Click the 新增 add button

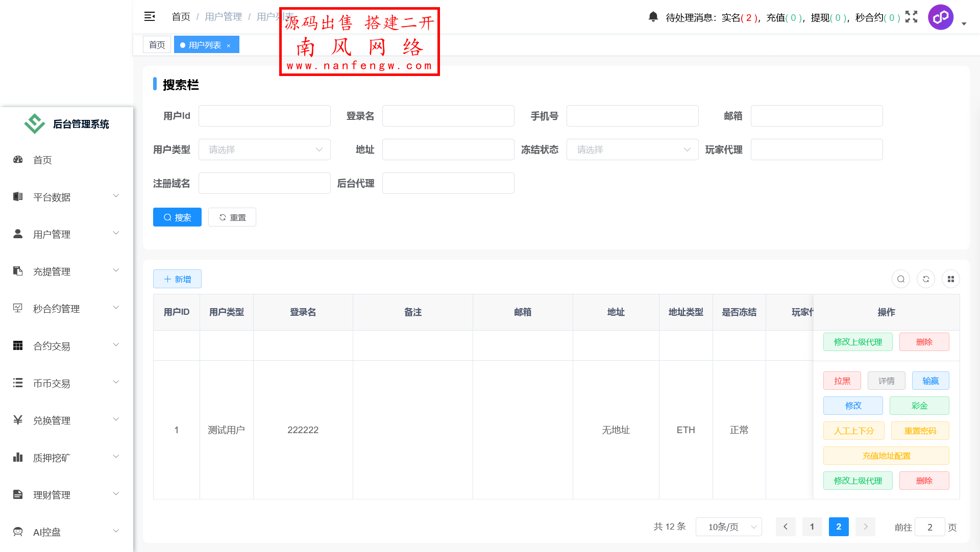pos(177,279)
